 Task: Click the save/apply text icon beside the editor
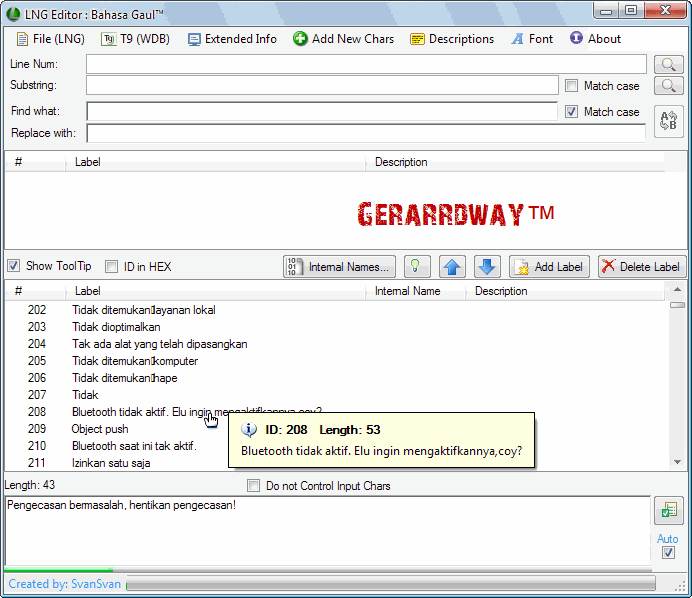667,511
